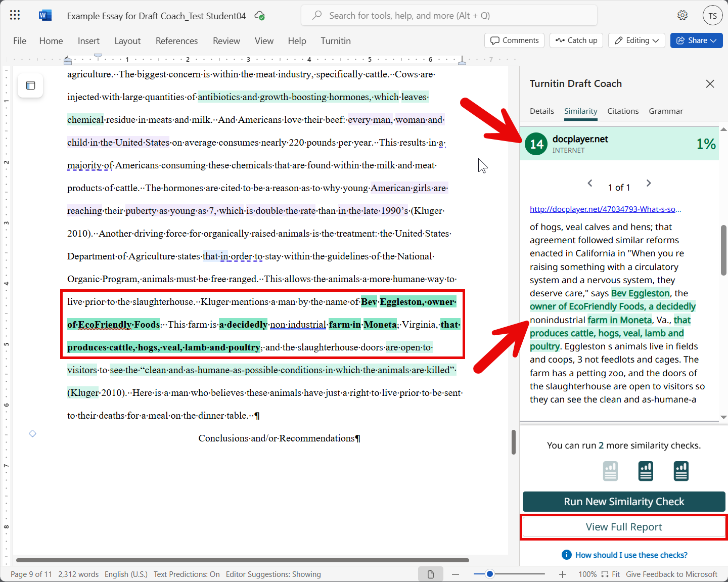Click Run New Similarity Check button

(624, 502)
